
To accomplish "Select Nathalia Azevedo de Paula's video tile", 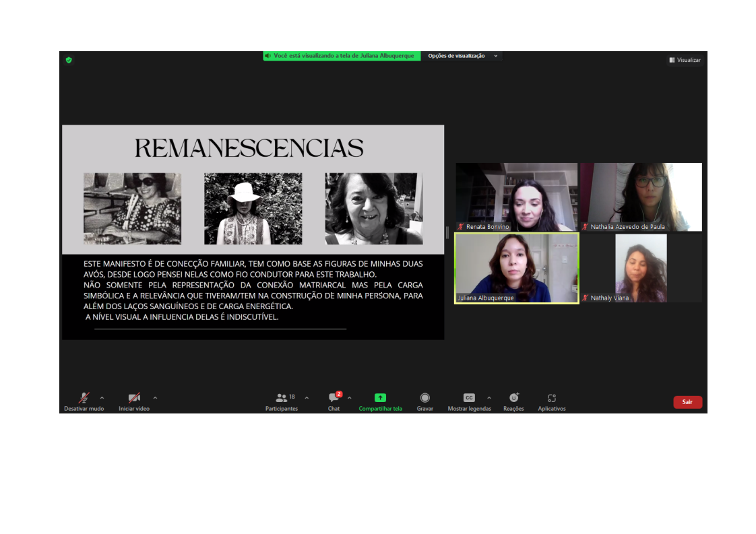I will click(x=641, y=197).
